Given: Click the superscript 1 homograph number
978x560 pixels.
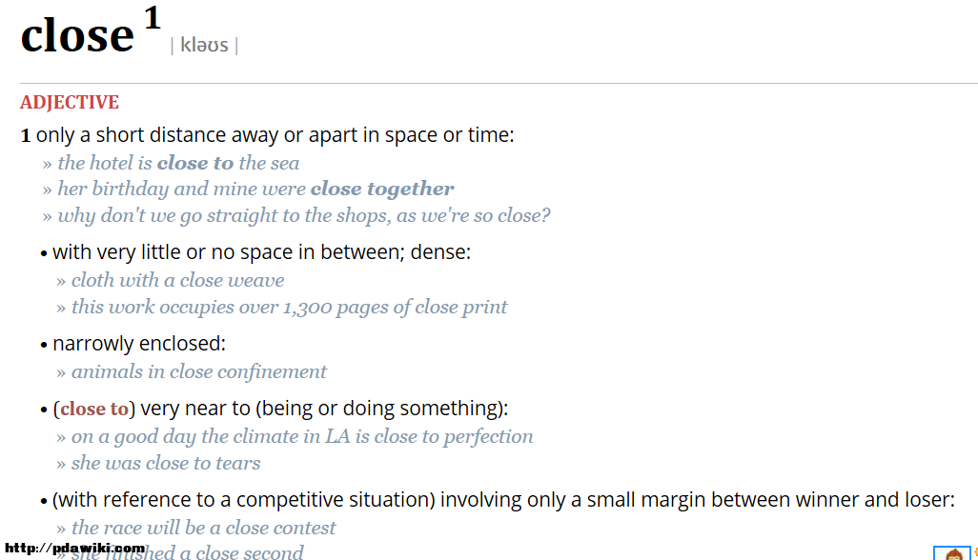Looking at the screenshot, I should [x=153, y=17].
